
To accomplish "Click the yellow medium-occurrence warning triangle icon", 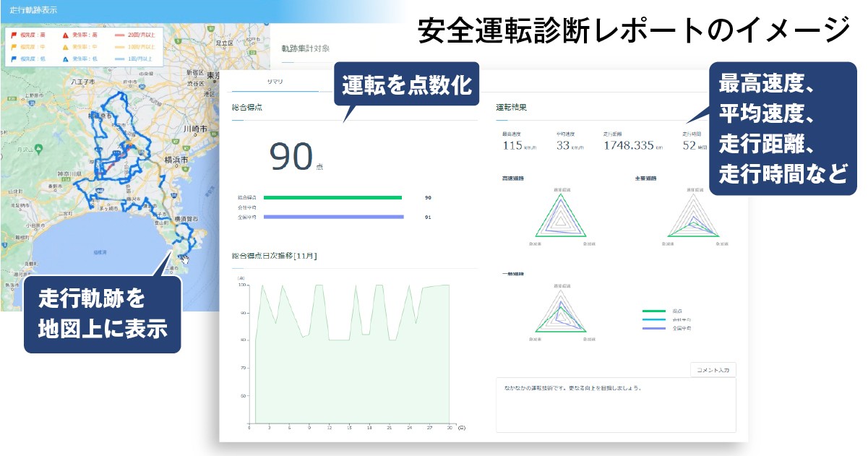I will point(65,46).
